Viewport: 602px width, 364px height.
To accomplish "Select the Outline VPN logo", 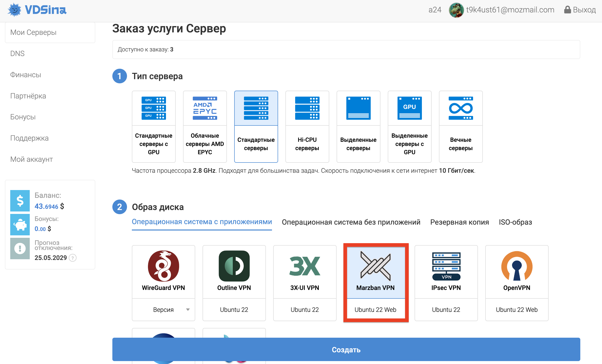I will pos(234,266).
